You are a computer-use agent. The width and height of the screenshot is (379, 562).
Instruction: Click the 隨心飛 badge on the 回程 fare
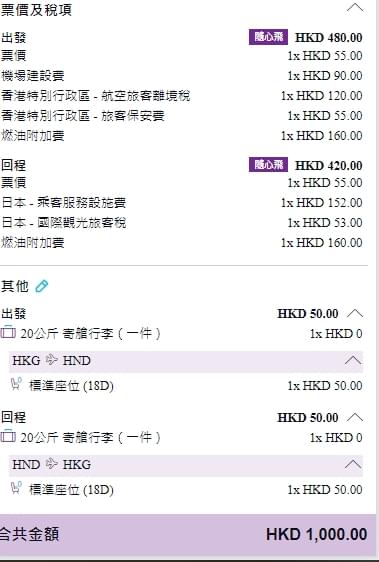268,165
